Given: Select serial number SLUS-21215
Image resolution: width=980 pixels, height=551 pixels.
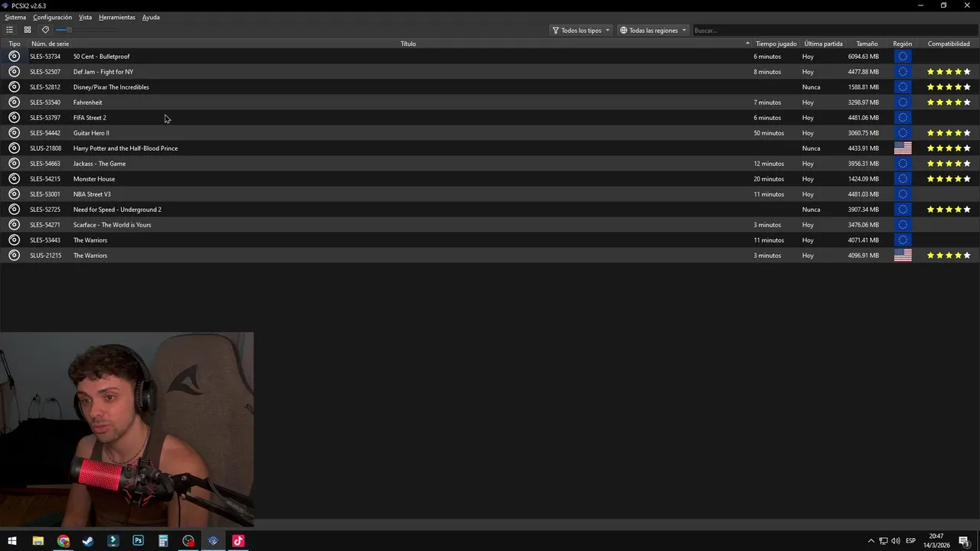Looking at the screenshot, I should pos(45,255).
